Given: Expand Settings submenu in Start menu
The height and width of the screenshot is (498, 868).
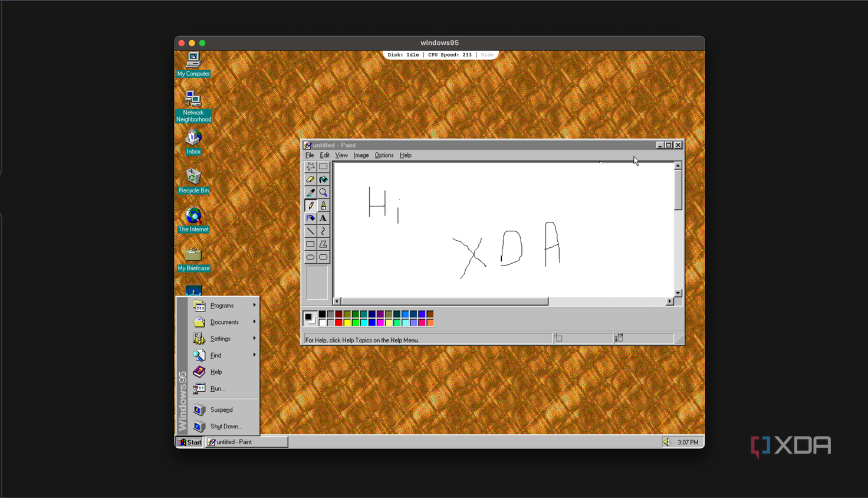Looking at the screenshot, I should [224, 339].
